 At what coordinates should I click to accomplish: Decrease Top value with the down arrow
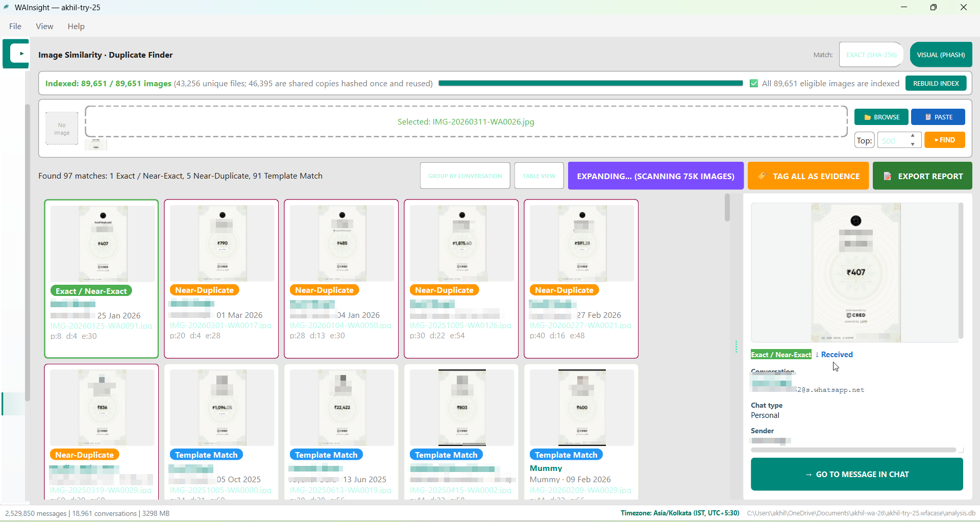point(913,144)
